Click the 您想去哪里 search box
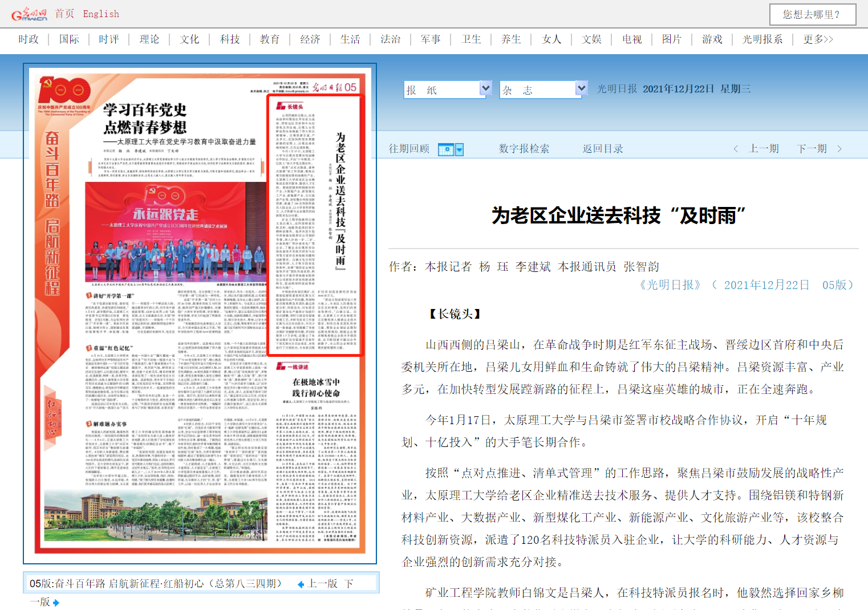868x610 pixels. 812,14
